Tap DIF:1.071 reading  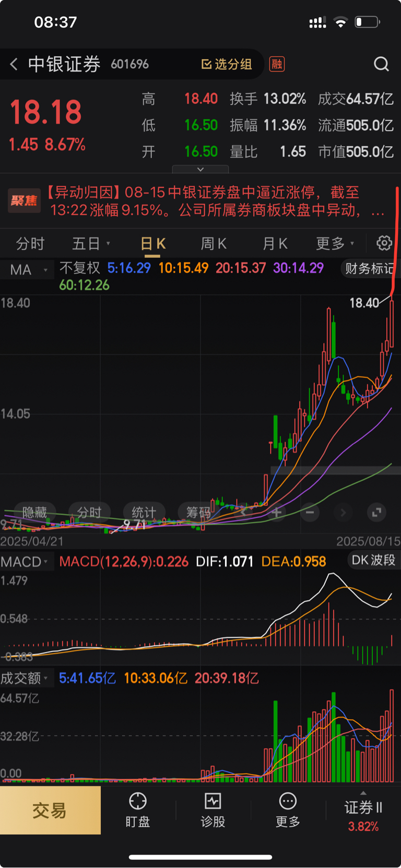225,562
